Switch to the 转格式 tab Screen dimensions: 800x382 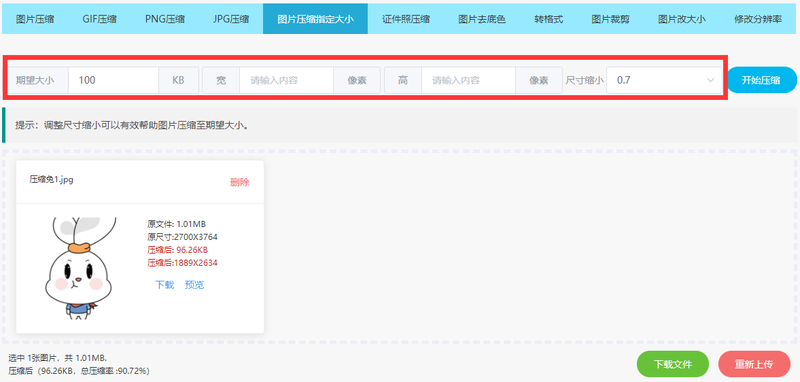[548, 19]
